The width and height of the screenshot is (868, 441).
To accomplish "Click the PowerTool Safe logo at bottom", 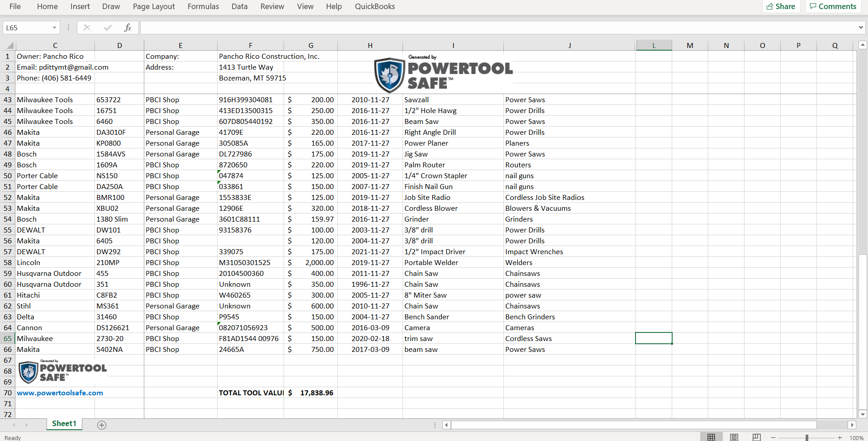I will click(x=62, y=372).
